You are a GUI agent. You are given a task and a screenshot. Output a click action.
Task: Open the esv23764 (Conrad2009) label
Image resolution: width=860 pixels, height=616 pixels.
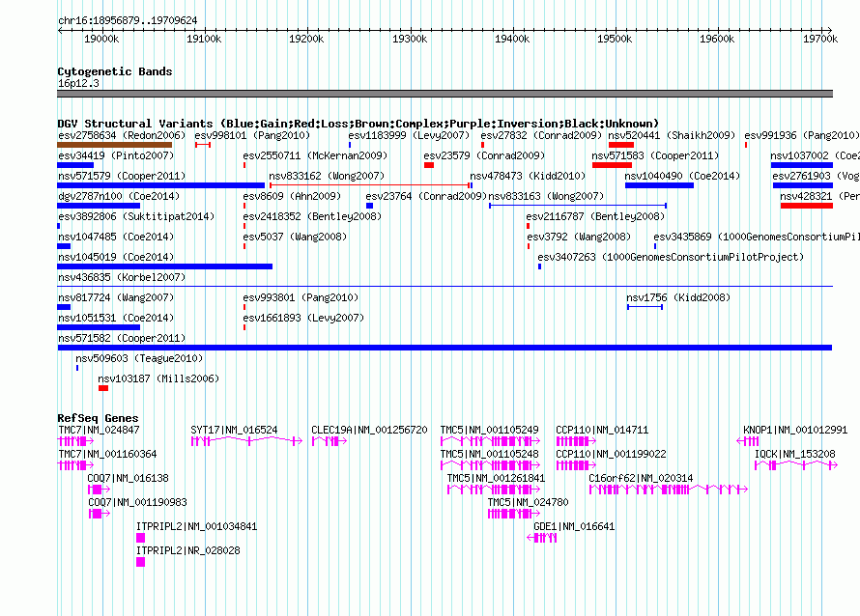[x=426, y=196]
